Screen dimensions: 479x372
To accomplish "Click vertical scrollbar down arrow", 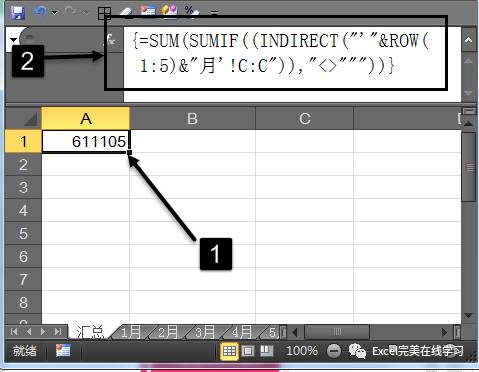I will [469, 315].
